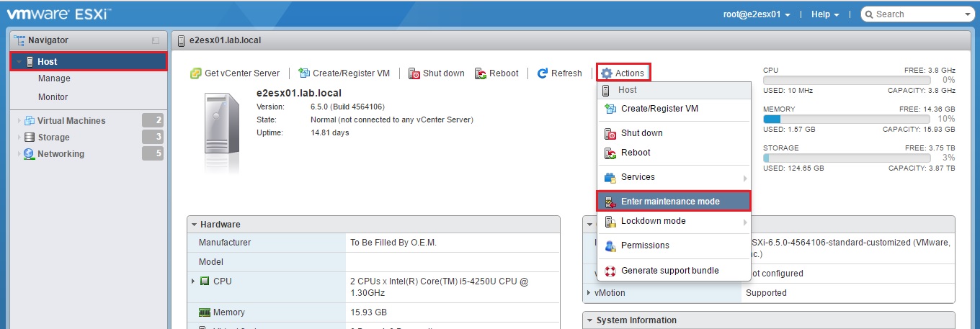Click the Lockdown mode icon in Actions menu
The width and height of the screenshot is (980, 329).
pos(610,221)
